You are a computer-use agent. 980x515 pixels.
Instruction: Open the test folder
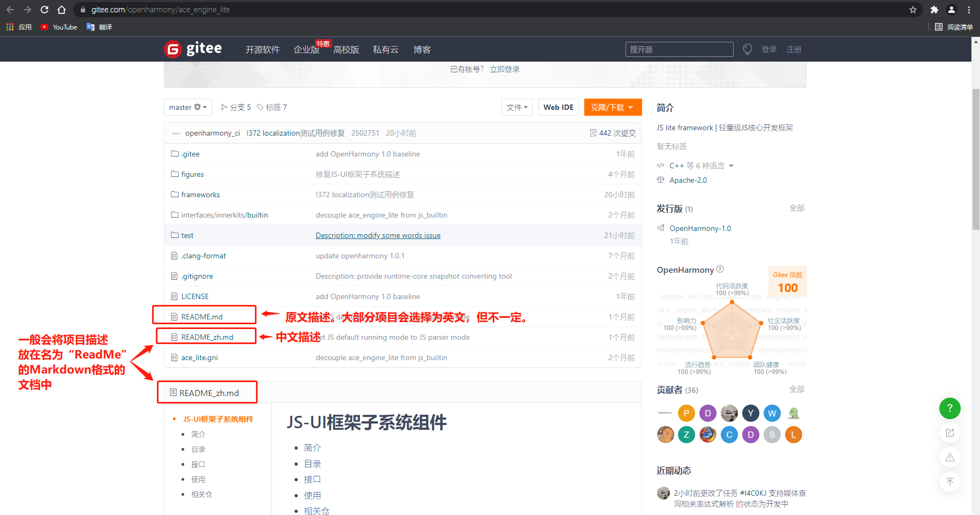pos(187,235)
